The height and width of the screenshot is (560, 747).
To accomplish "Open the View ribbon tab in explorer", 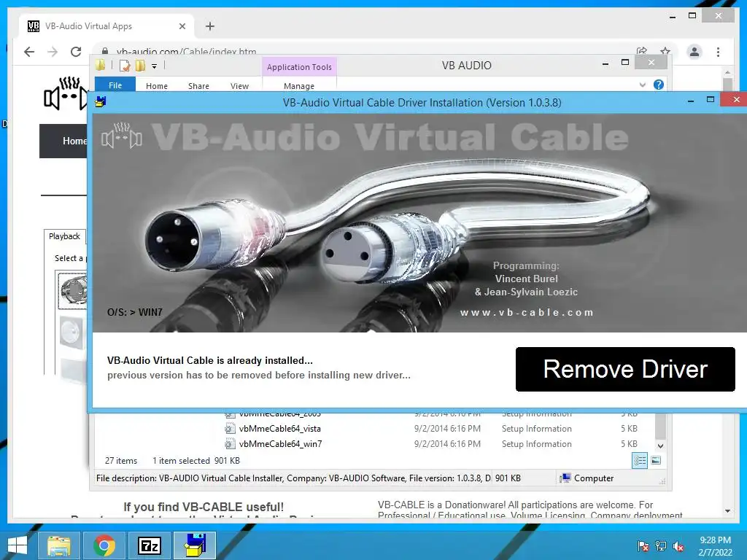I will point(239,86).
